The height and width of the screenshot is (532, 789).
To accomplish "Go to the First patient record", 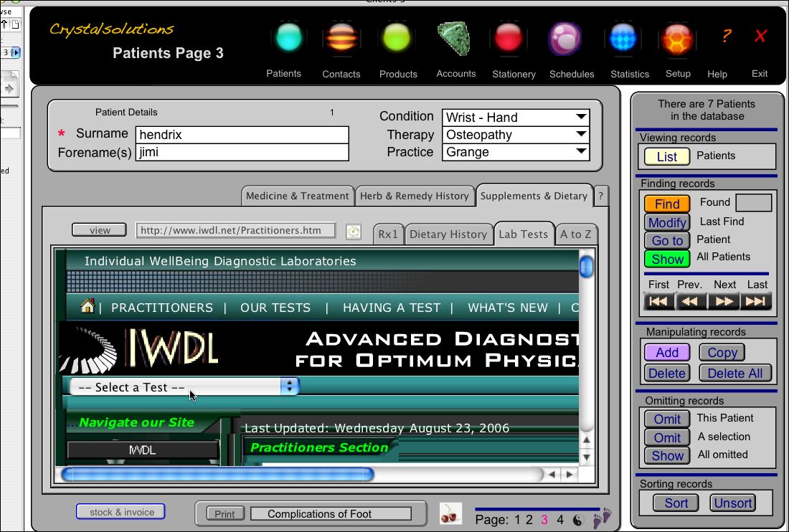I will [658, 302].
